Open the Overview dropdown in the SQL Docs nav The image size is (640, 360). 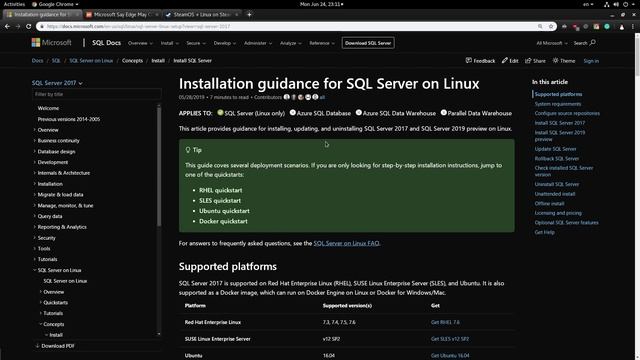point(140,43)
